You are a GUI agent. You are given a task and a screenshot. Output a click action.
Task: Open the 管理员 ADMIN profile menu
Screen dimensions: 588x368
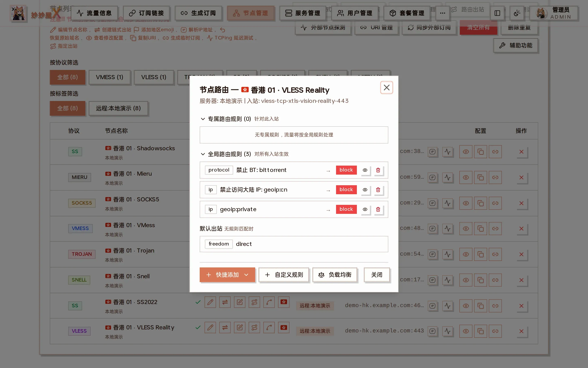tap(554, 13)
